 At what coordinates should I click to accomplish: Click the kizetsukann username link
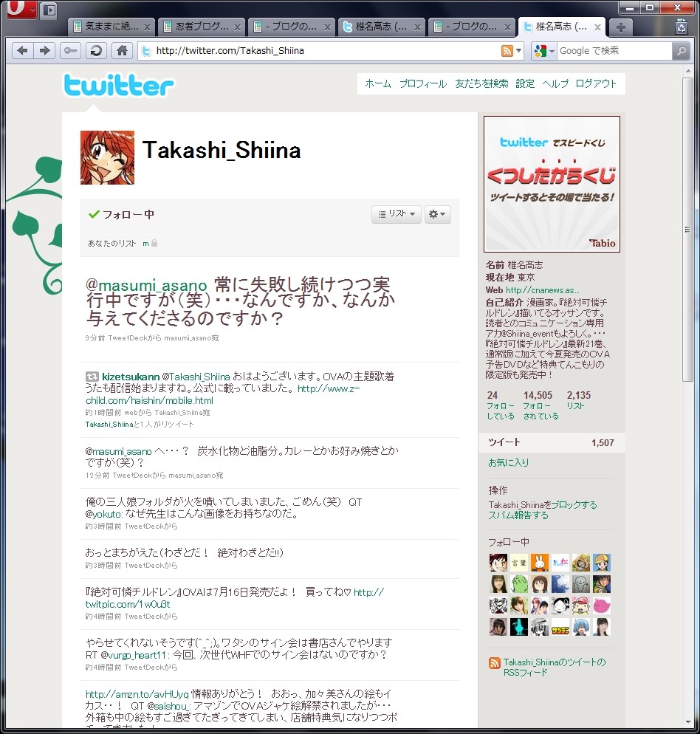(x=131, y=377)
